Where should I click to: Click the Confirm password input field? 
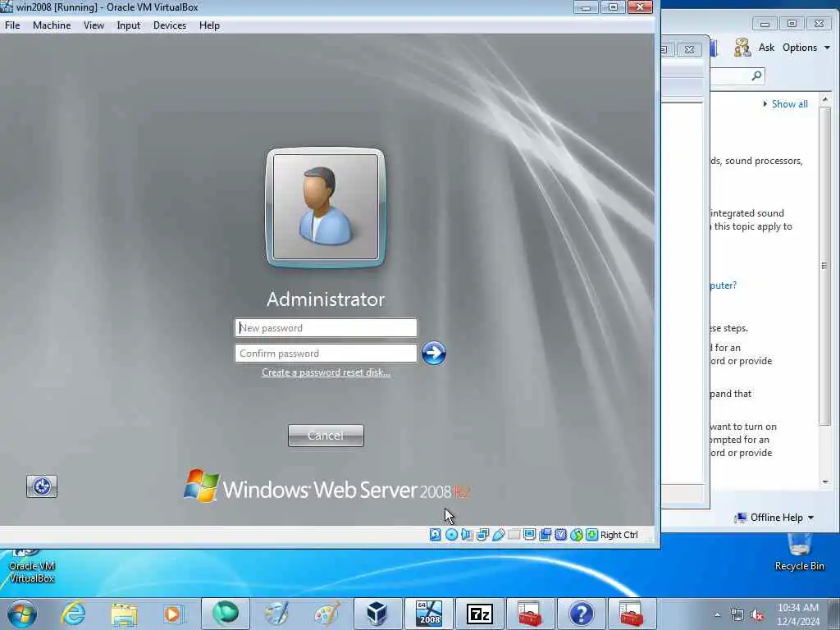click(326, 354)
